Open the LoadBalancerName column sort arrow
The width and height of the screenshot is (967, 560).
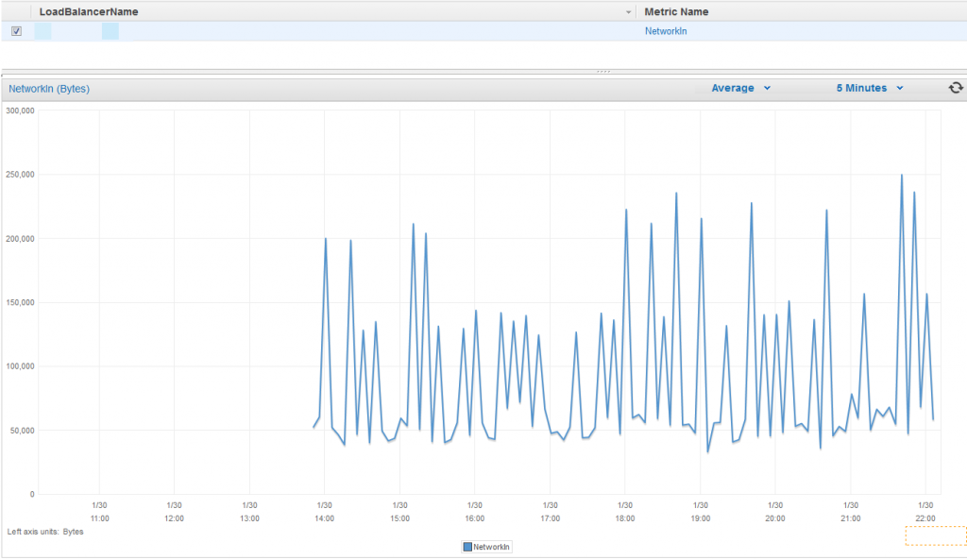coord(628,12)
